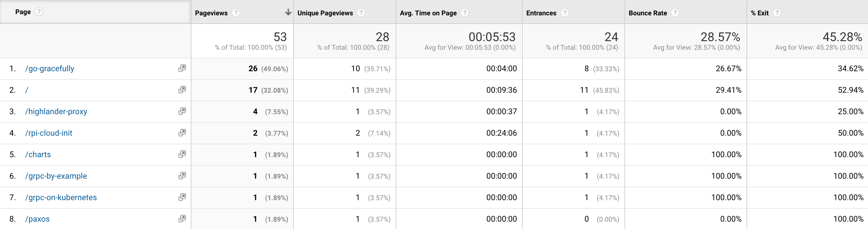Sort table by Pageviews header

tap(211, 13)
